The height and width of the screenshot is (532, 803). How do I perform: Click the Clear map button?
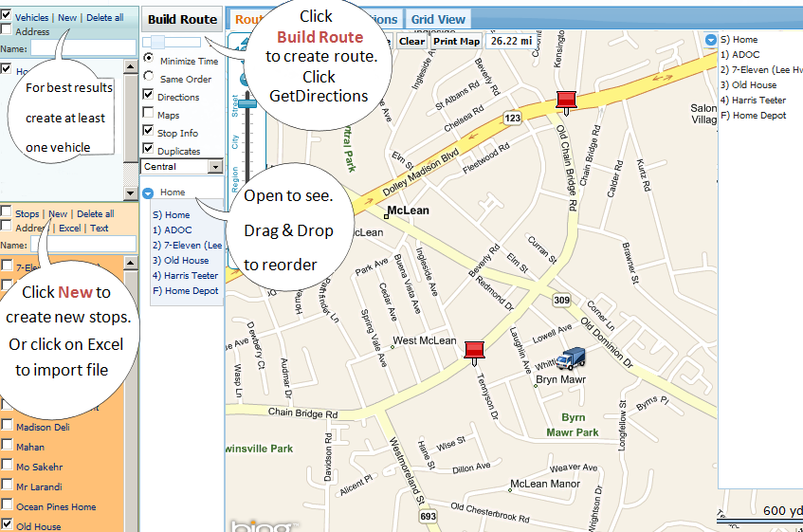click(411, 42)
